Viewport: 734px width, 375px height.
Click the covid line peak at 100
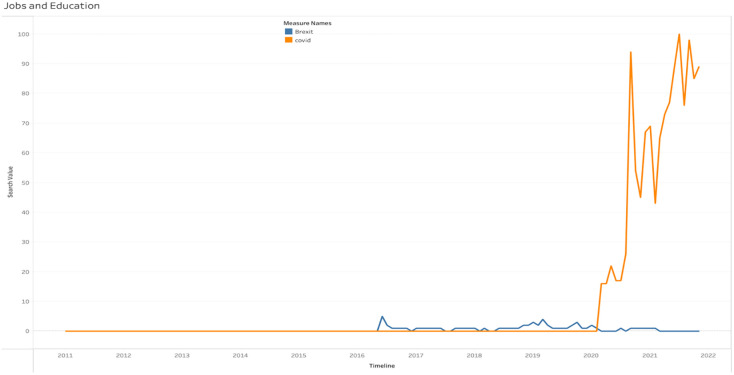[x=679, y=34]
